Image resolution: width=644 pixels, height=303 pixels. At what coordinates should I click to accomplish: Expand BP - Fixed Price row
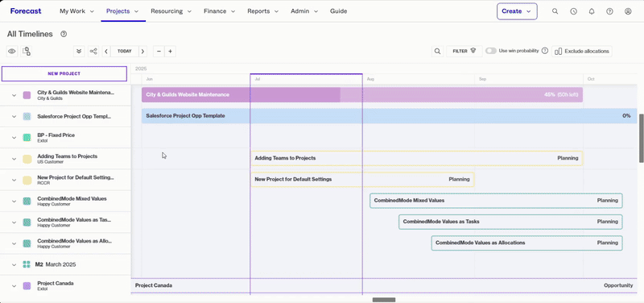(14, 138)
